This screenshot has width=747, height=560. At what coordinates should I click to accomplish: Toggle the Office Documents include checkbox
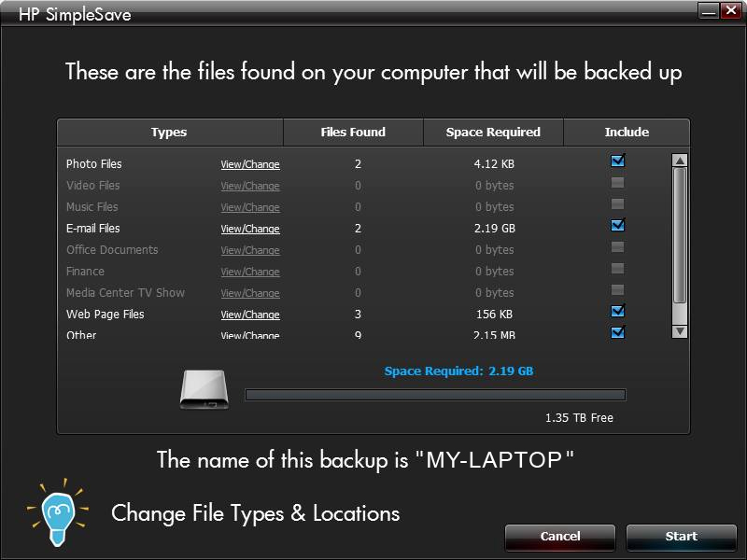[x=617, y=246]
